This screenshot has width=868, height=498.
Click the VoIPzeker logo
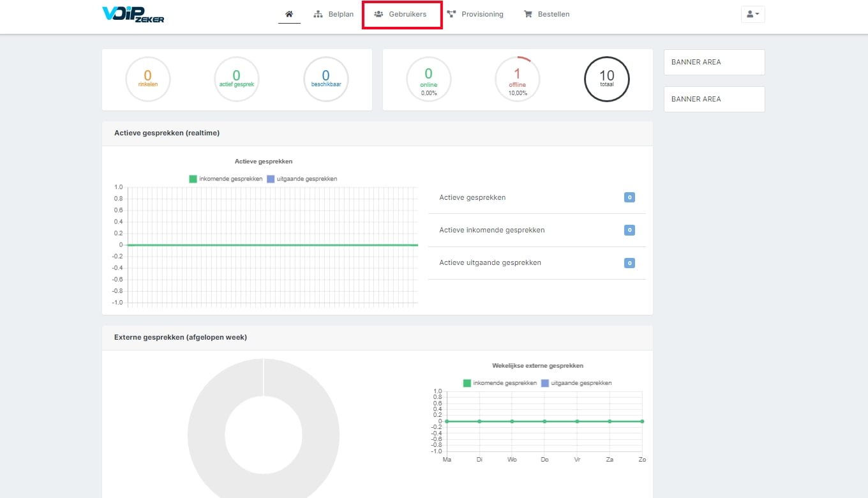tap(133, 15)
